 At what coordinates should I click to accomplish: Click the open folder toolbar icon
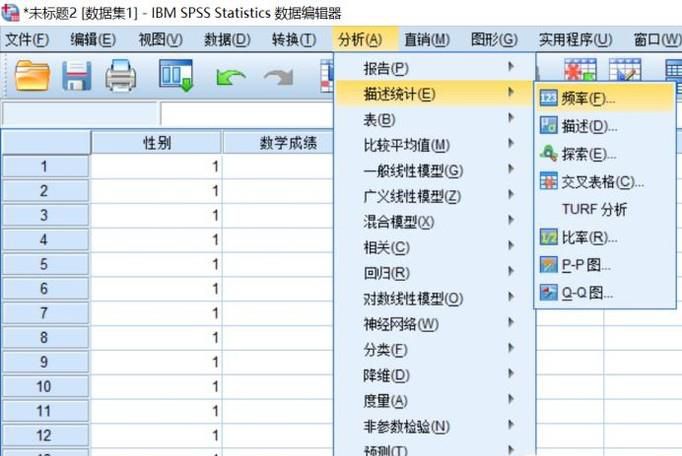(32, 76)
